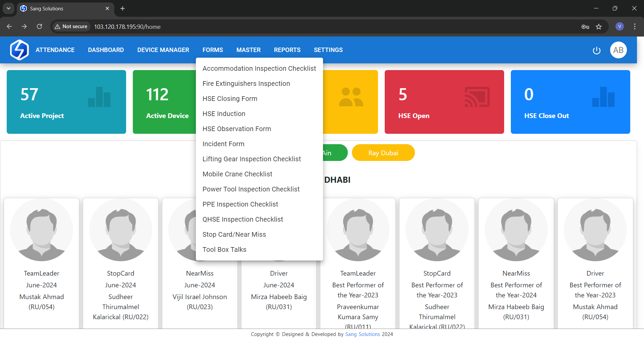Open the REPORTS dropdown menu

[287, 50]
